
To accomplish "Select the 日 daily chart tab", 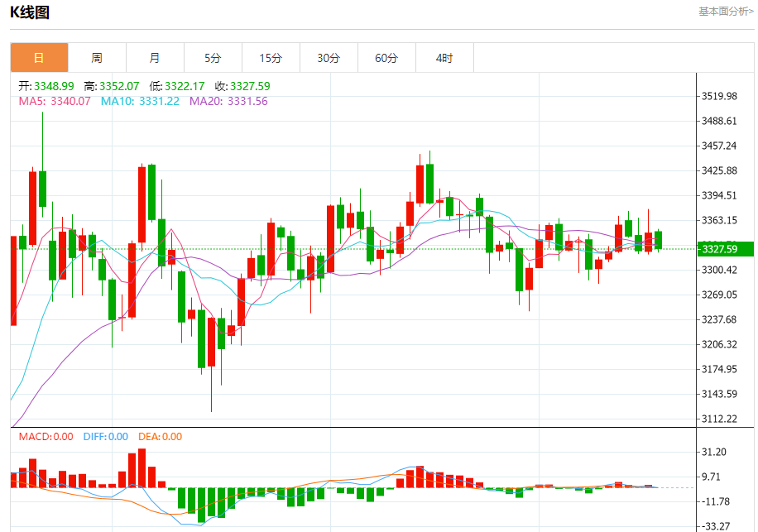I will 39,58.
